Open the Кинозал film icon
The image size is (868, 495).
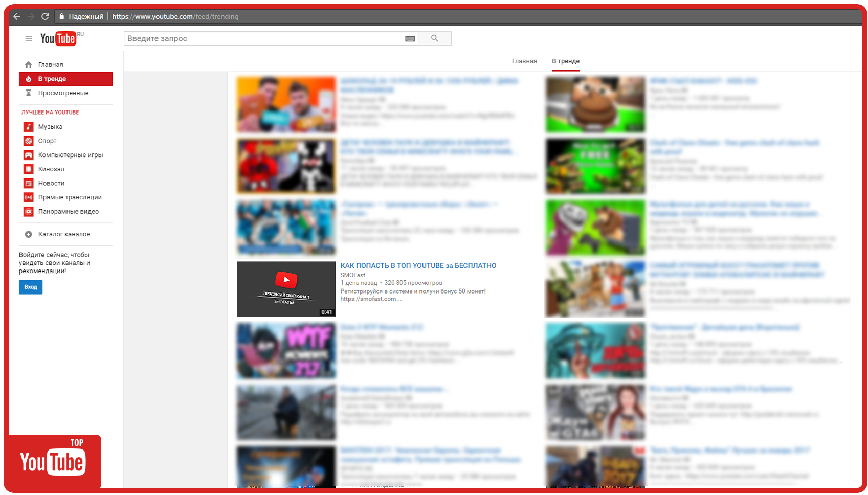coord(29,169)
